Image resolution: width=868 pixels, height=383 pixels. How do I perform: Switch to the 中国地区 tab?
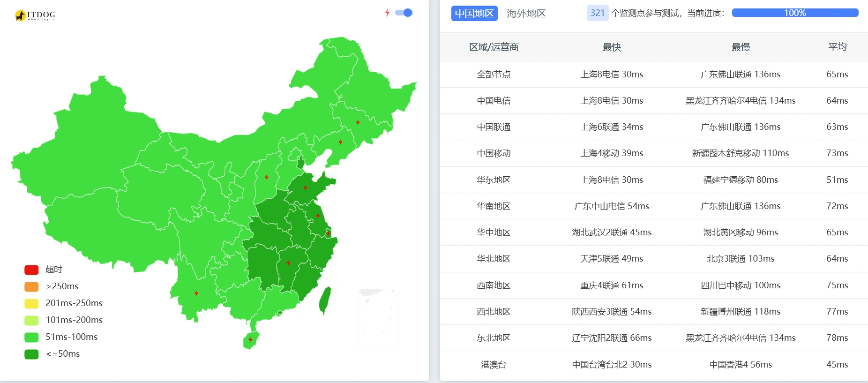[474, 13]
